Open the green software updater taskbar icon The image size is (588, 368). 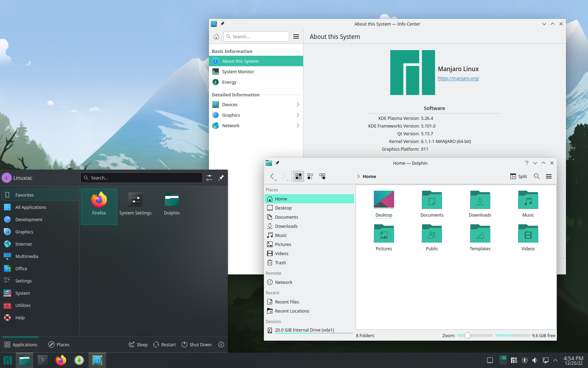pos(79,360)
